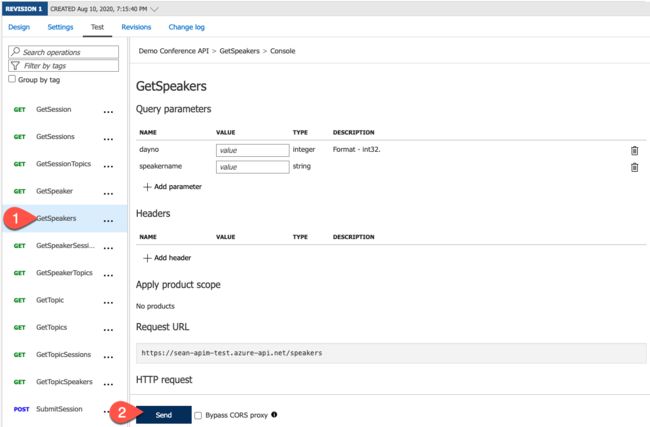Select the GetTopicSessions operation
This screenshot has width=650, height=427.
63,354
